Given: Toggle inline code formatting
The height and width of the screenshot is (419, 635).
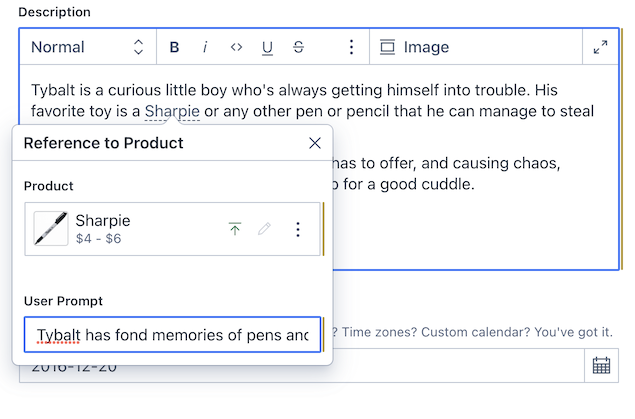Looking at the screenshot, I should pyautogui.click(x=236, y=47).
